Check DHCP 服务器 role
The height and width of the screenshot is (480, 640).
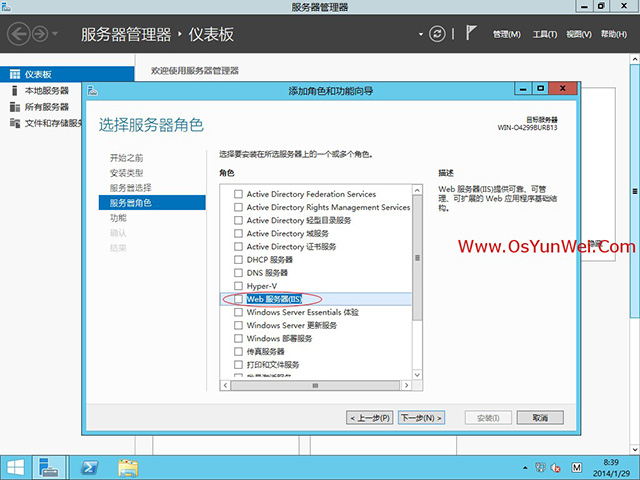pyautogui.click(x=238, y=260)
